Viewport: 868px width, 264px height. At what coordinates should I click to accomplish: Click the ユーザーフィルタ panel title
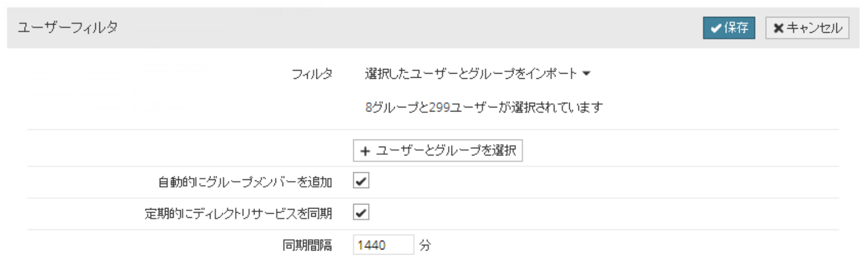[68, 27]
